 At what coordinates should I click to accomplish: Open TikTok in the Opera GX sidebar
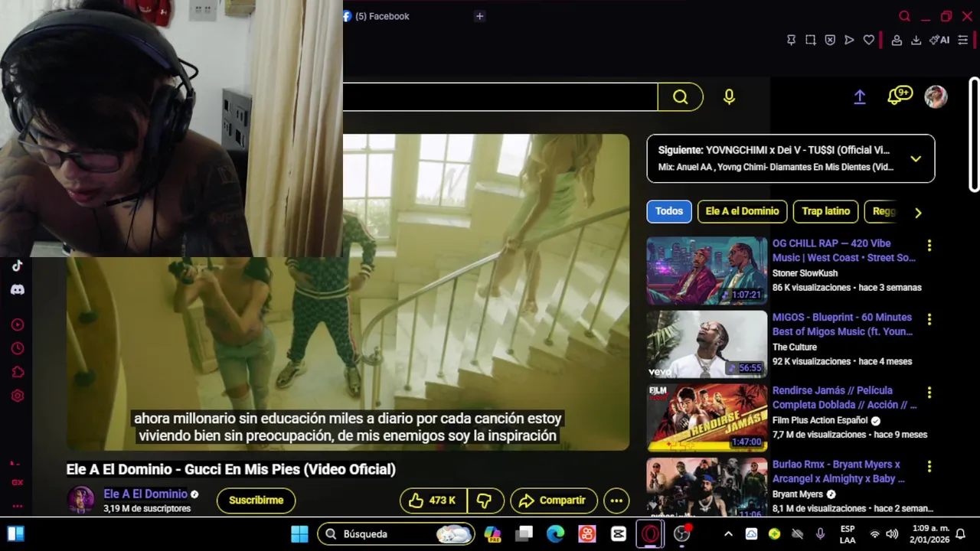click(17, 266)
